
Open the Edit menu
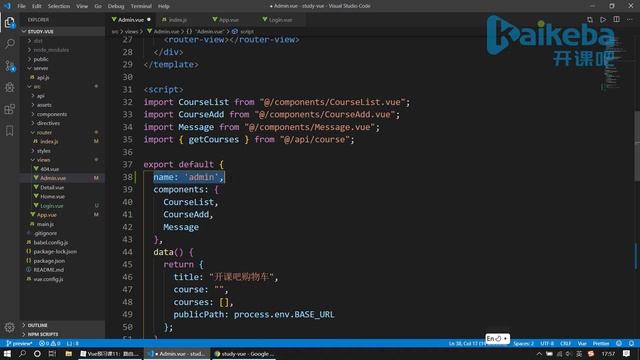(37, 6)
